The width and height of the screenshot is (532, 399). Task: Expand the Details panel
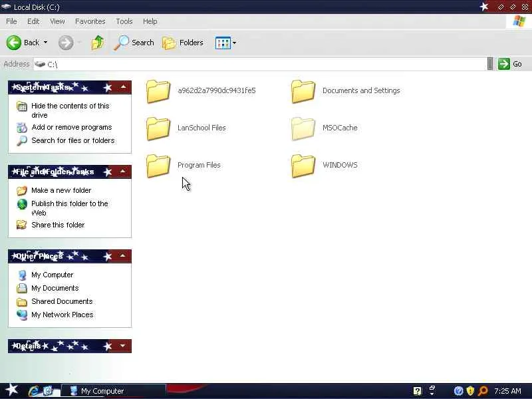point(123,346)
